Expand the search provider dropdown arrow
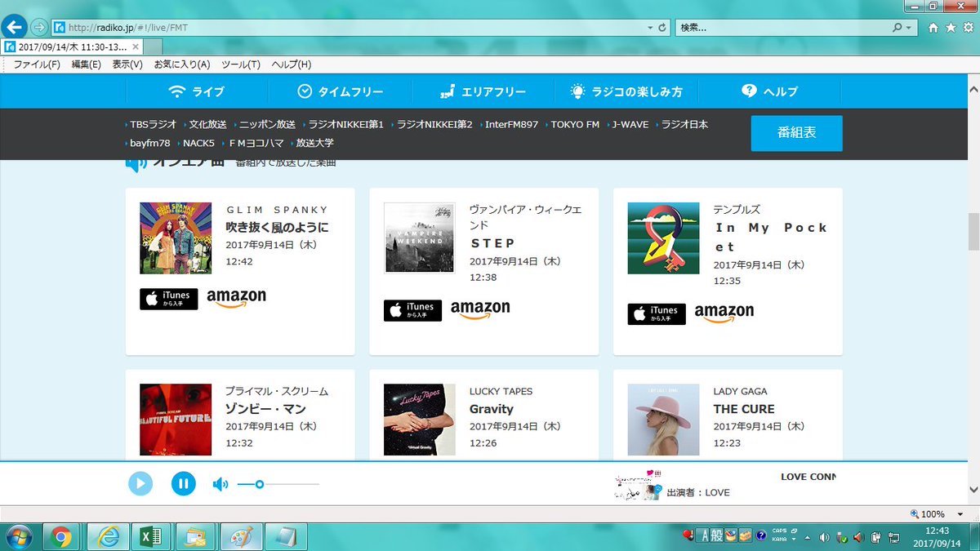The image size is (980, 551). coord(909,28)
